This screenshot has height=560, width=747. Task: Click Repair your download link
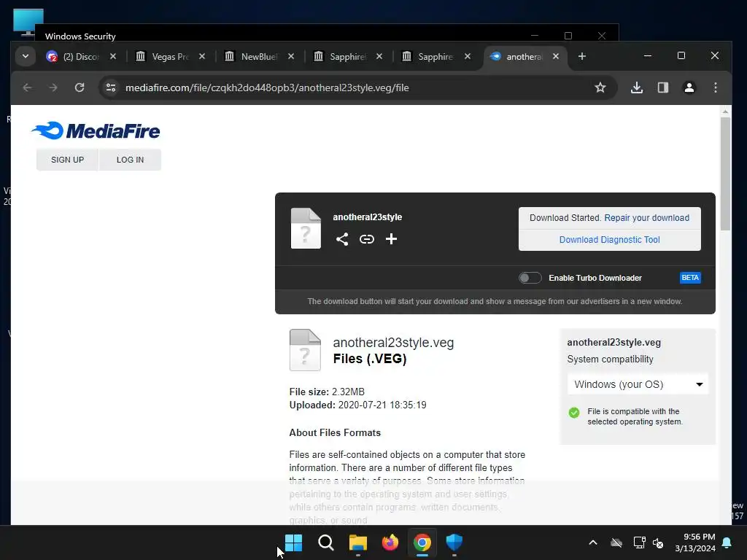pos(646,217)
